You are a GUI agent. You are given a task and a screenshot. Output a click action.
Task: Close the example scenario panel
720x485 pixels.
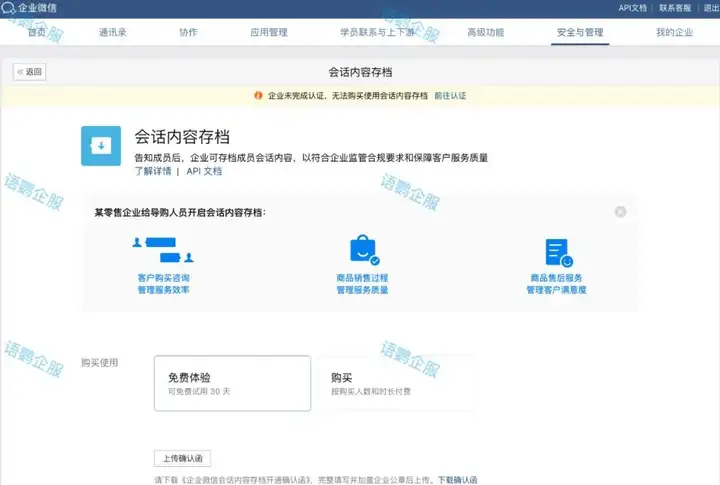coord(621,212)
